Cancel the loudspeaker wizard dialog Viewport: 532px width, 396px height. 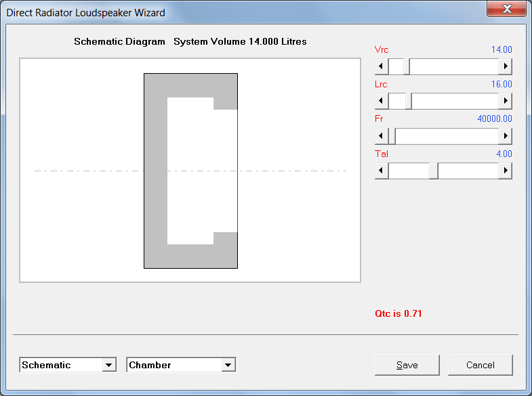tap(480, 365)
